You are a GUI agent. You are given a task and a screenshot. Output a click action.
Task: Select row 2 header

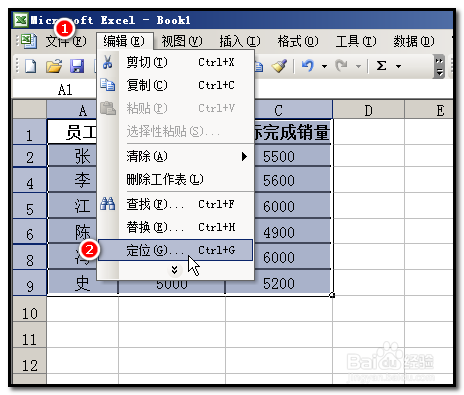(x=30, y=156)
